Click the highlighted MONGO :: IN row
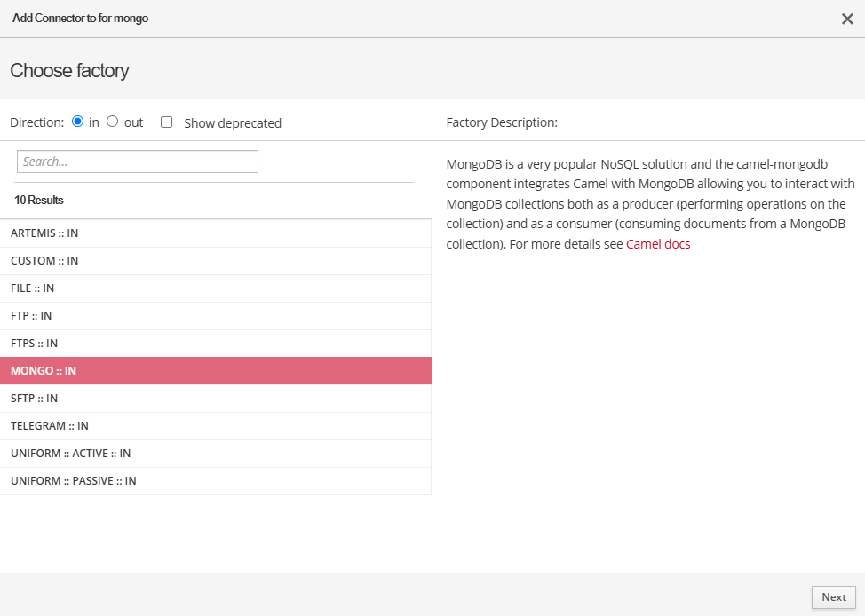This screenshot has width=865, height=616. (44, 371)
